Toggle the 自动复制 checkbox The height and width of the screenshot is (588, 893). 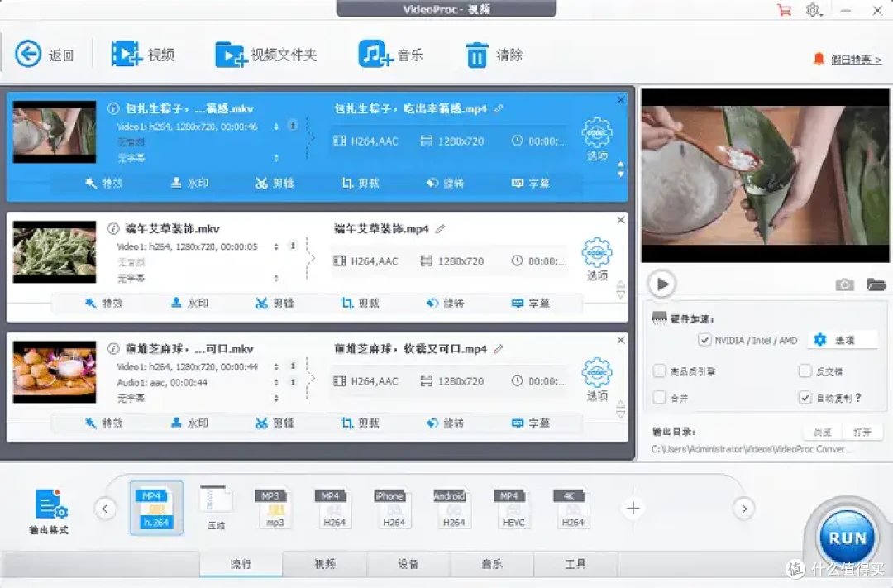pyautogui.click(x=805, y=398)
